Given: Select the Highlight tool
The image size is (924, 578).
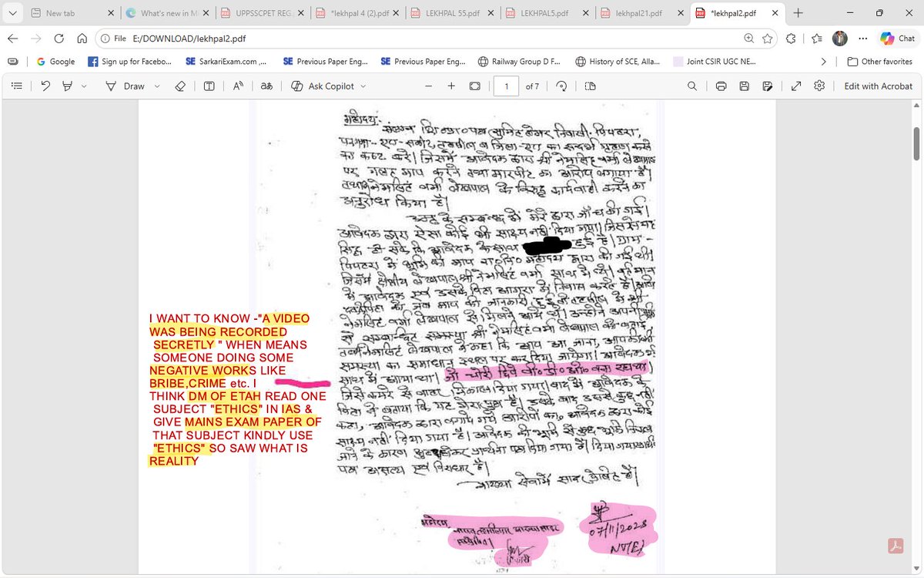Looking at the screenshot, I should tap(67, 86).
